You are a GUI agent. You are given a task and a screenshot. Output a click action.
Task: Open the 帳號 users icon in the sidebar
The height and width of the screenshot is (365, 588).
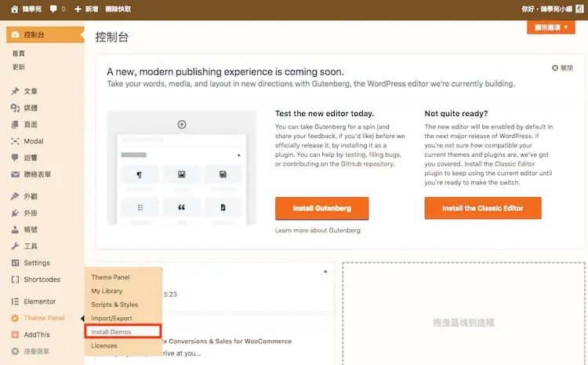(x=15, y=229)
